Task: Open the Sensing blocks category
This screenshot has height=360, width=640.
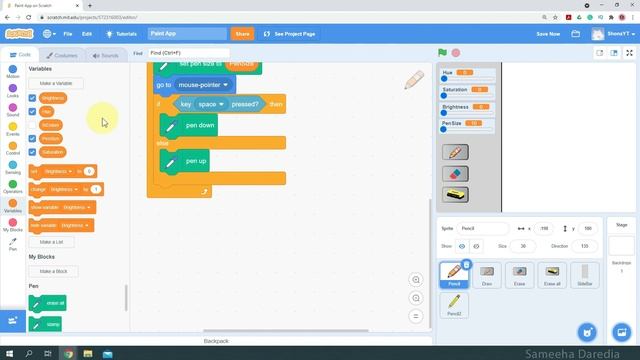Action: pyautogui.click(x=13, y=167)
